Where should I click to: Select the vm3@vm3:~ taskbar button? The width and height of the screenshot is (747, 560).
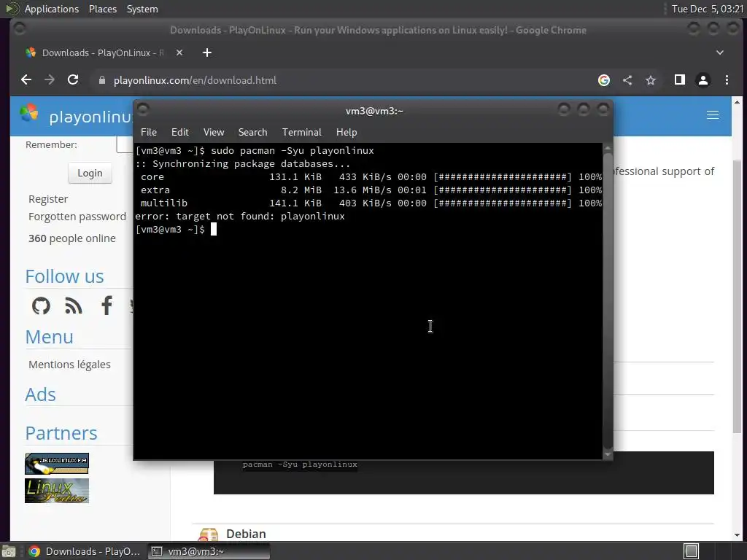click(209, 551)
